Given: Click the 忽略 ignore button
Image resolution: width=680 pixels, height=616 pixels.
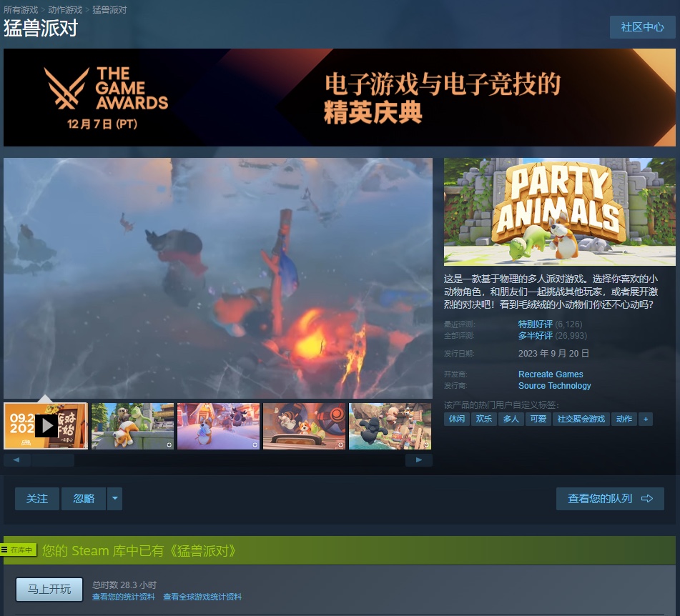Looking at the screenshot, I should point(84,499).
